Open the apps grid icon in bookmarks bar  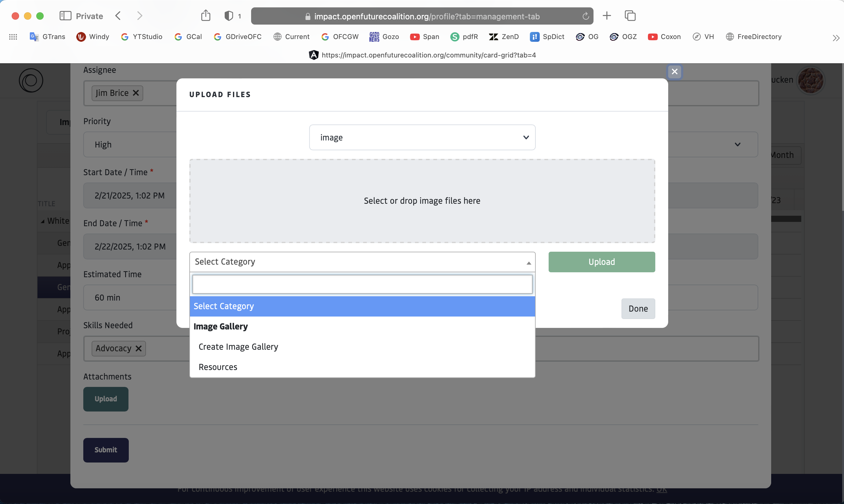pyautogui.click(x=13, y=37)
